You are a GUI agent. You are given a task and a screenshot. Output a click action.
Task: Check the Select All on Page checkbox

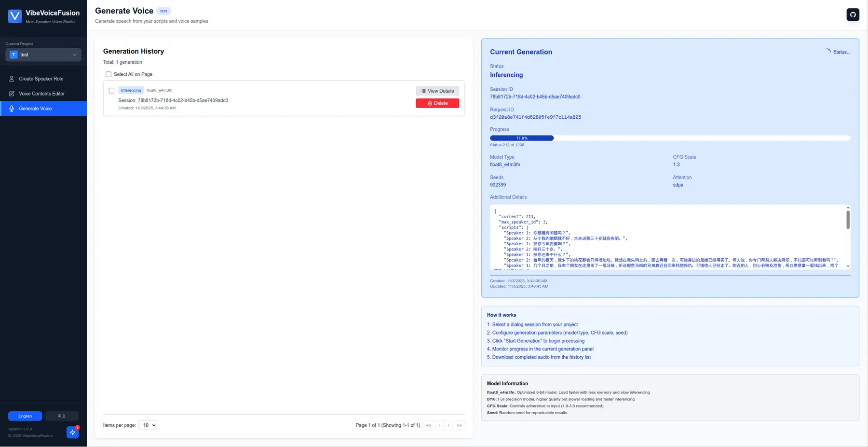108,74
